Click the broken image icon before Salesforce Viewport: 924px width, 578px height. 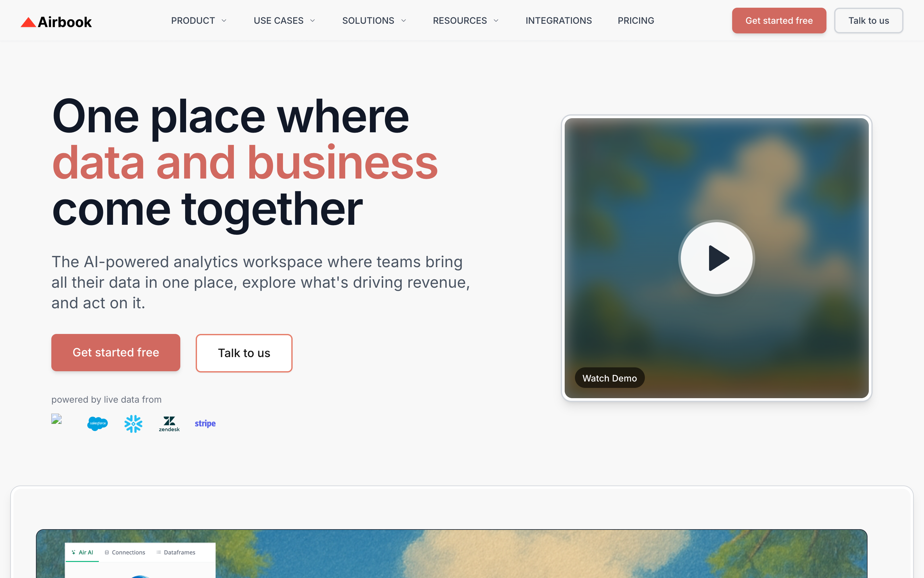(56, 419)
